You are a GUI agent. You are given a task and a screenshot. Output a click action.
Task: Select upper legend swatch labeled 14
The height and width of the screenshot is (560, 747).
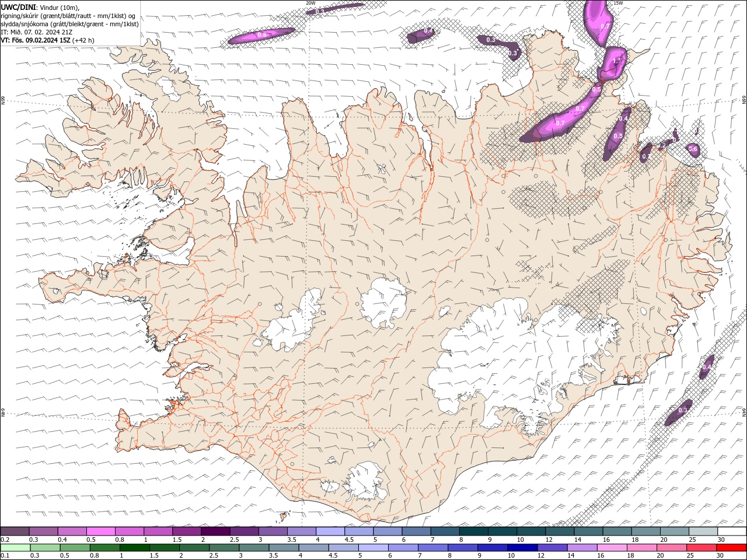588,531
